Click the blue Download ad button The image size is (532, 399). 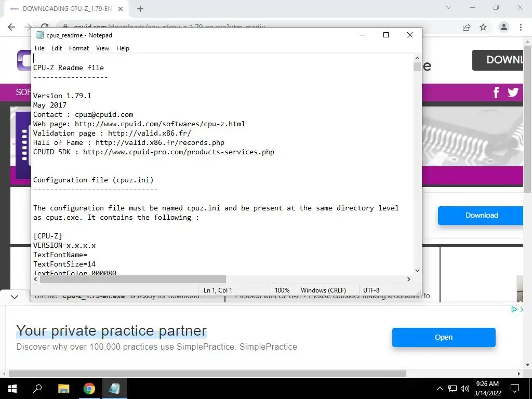coord(481,216)
